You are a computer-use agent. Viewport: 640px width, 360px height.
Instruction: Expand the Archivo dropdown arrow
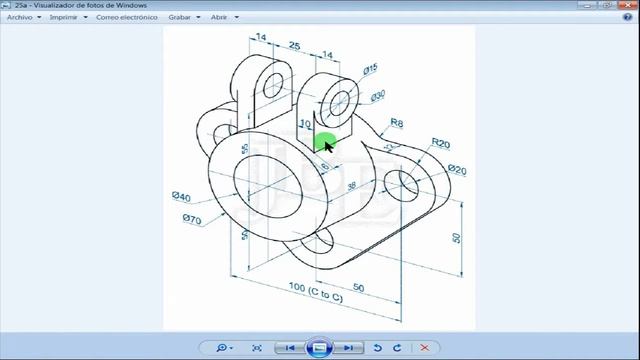click(x=39, y=17)
